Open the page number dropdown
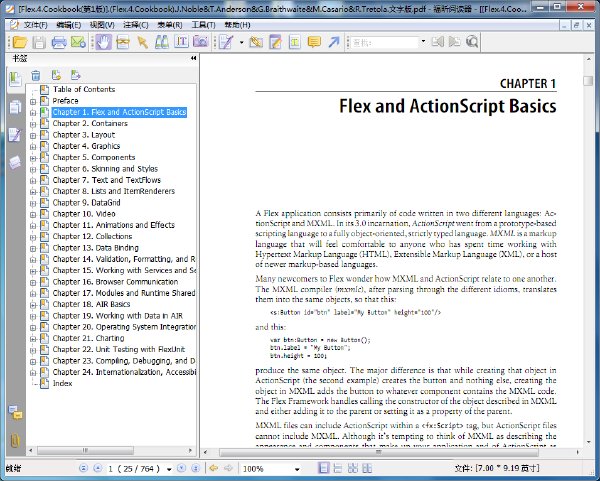This screenshot has width=600, height=481. [169, 469]
